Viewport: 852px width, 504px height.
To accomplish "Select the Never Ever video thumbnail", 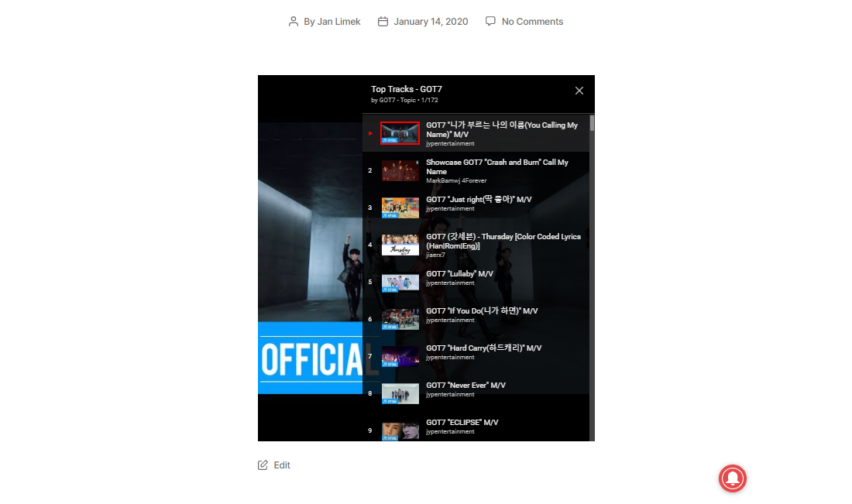I will click(400, 394).
